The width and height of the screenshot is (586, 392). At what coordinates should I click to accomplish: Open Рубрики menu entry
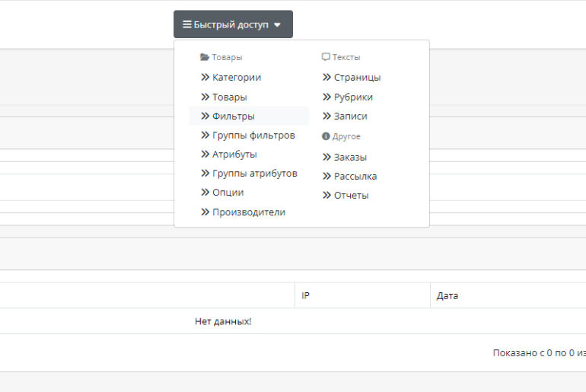(352, 97)
